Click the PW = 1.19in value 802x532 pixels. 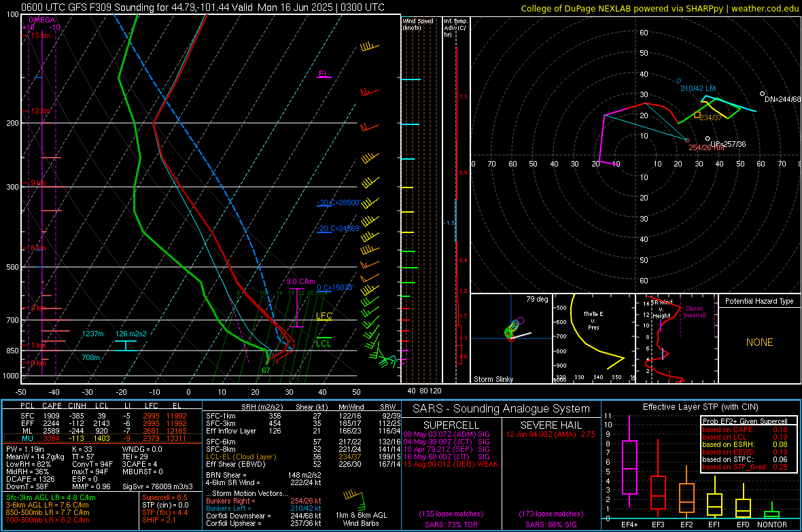point(25,449)
